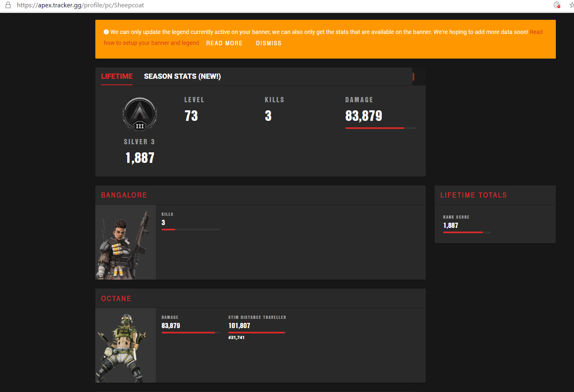Click the SILVER 3 rank label
This screenshot has width=574, height=392.
point(139,142)
